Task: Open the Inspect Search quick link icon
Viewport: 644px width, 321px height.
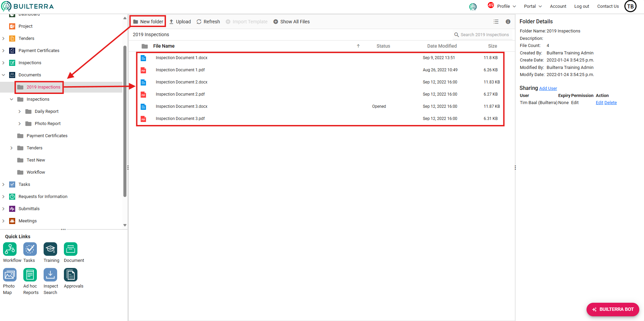Action: click(50, 275)
